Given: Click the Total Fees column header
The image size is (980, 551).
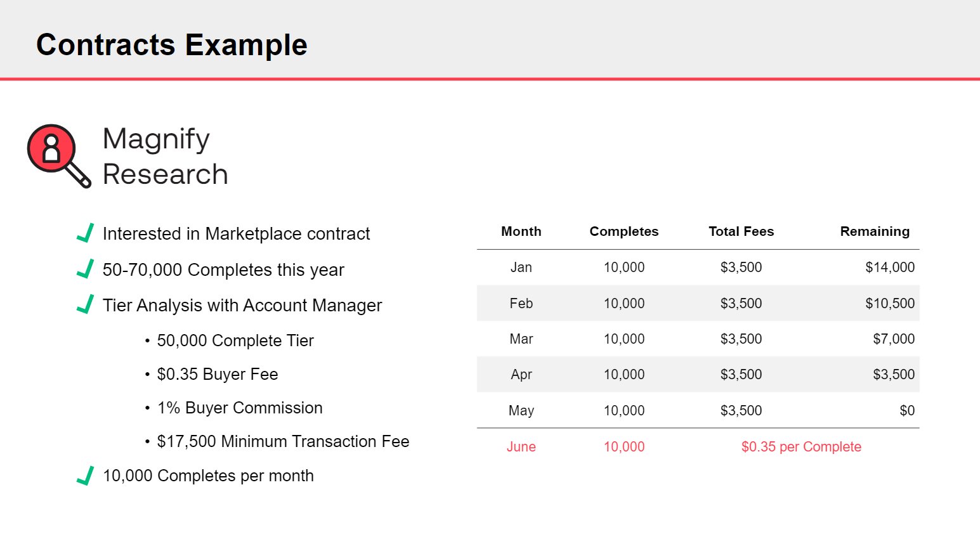Looking at the screenshot, I should pyautogui.click(x=741, y=231).
